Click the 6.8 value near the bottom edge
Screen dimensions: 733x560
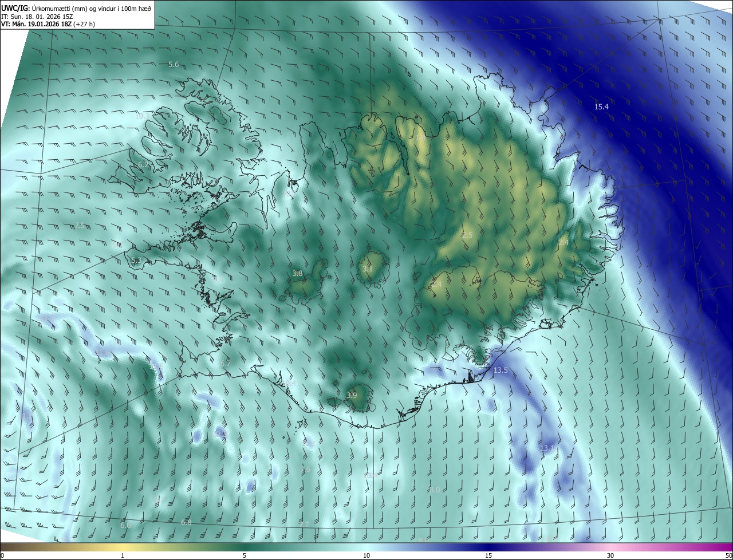[186, 523]
